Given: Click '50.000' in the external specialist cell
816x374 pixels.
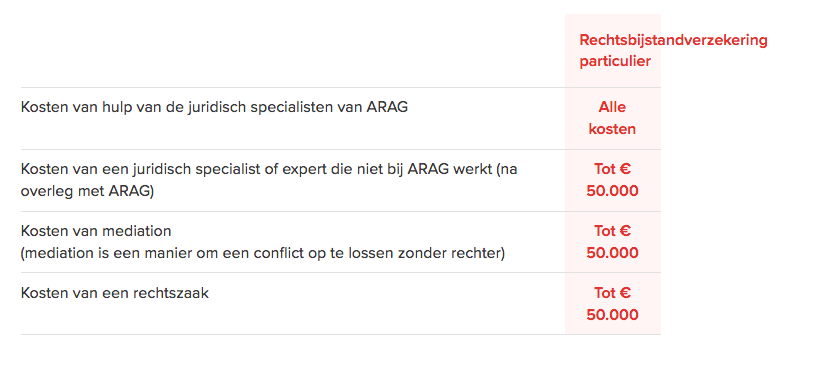Looking at the screenshot, I should [x=612, y=191].
